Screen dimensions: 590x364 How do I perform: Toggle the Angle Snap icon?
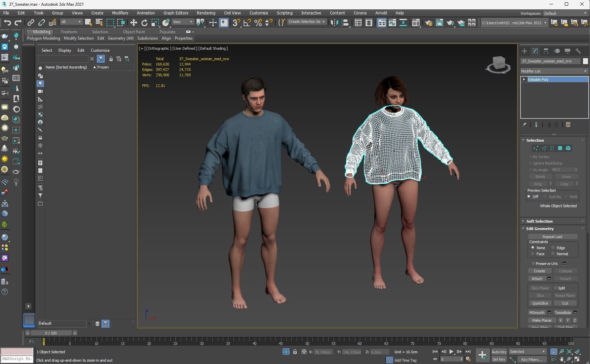247,22
